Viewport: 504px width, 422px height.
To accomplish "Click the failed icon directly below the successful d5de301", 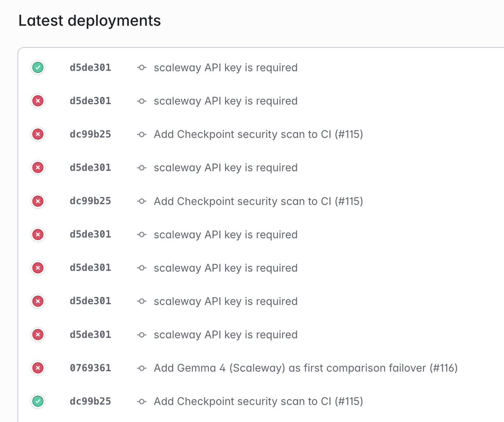I will point(38,101).
